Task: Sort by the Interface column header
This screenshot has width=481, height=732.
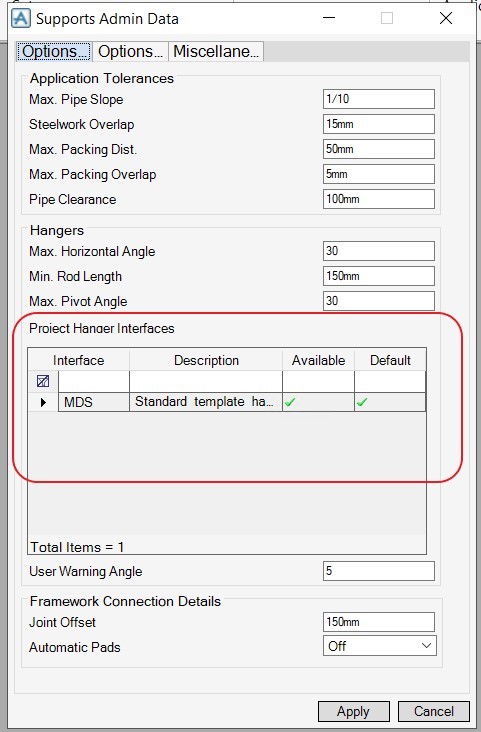Action: click(x=78, y=360)
